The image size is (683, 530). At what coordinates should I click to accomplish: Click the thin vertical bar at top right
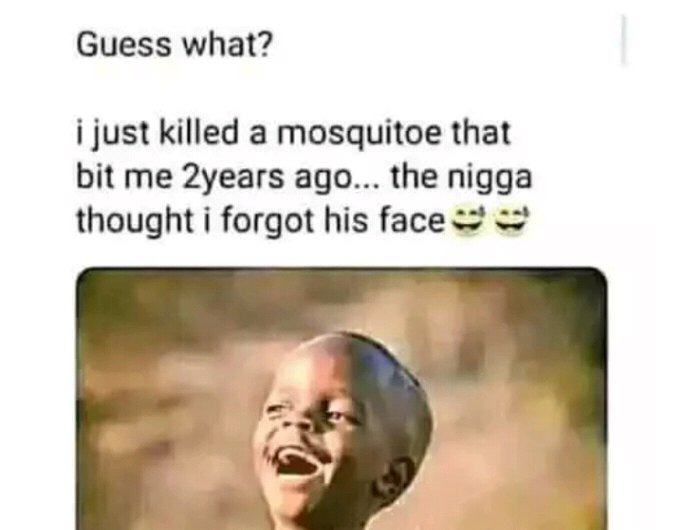point(623,40)
